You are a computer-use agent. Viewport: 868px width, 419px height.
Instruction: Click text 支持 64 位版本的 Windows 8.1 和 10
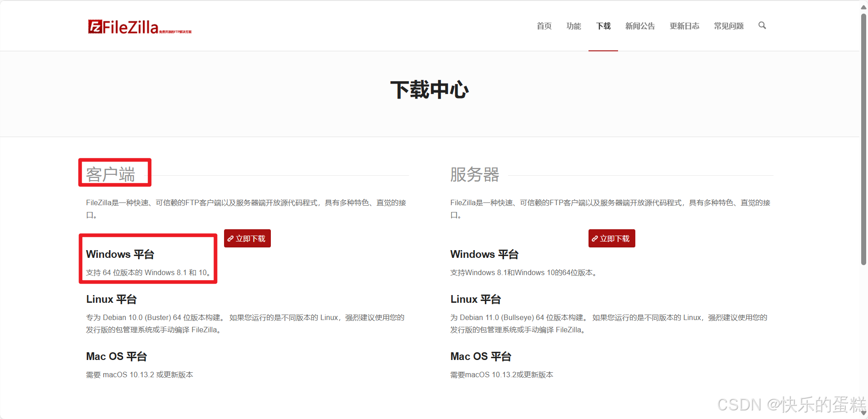149,272
